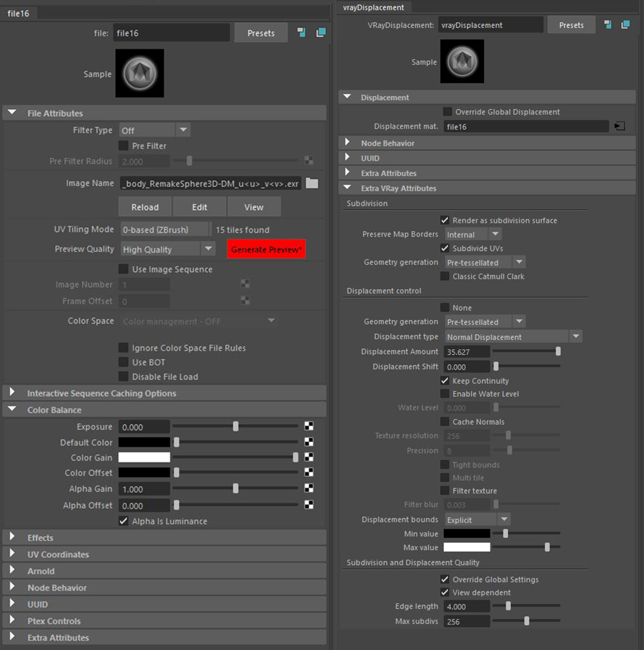Image resolution: width=644 pixels, height=650 pixels.
Task: Click the Edge length value field
Action: click(x=467, y=606)
